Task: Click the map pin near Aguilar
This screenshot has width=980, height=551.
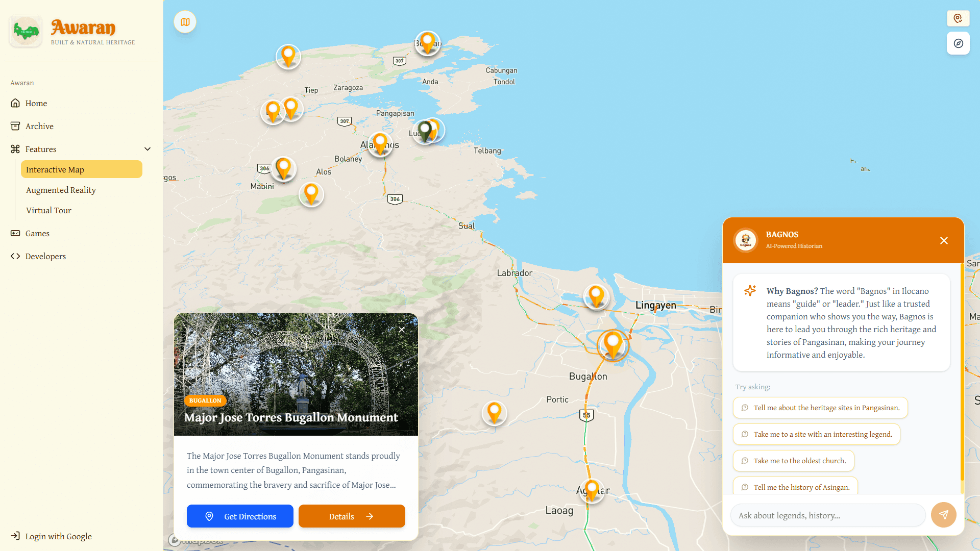Action: [592, 489]
